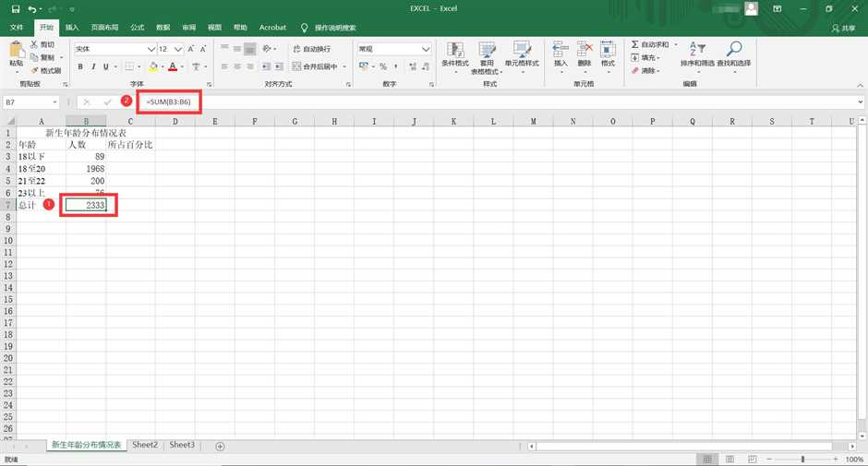Toggle italic formatting
Viewport: 868px width, 466px height.
click(x=93, y=66)
